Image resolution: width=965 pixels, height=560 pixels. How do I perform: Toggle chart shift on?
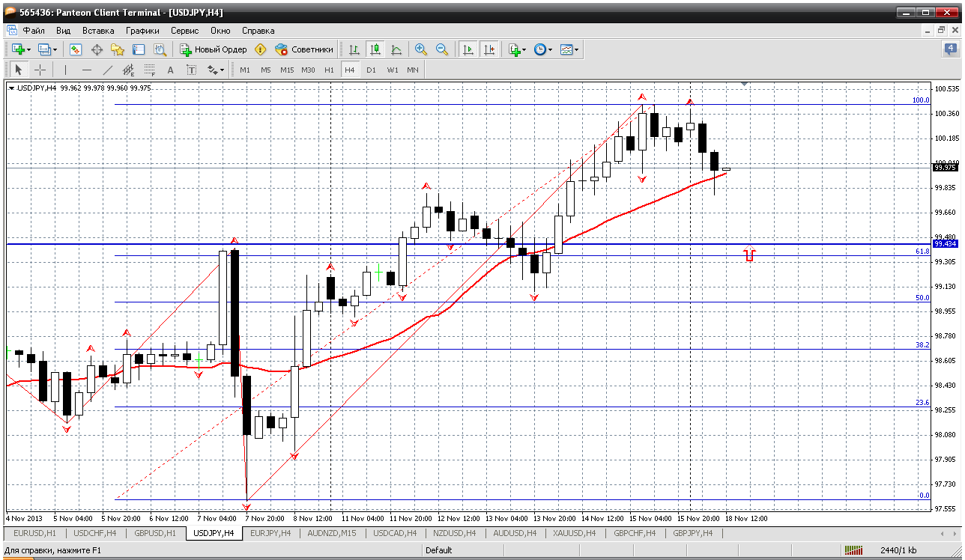489,49
